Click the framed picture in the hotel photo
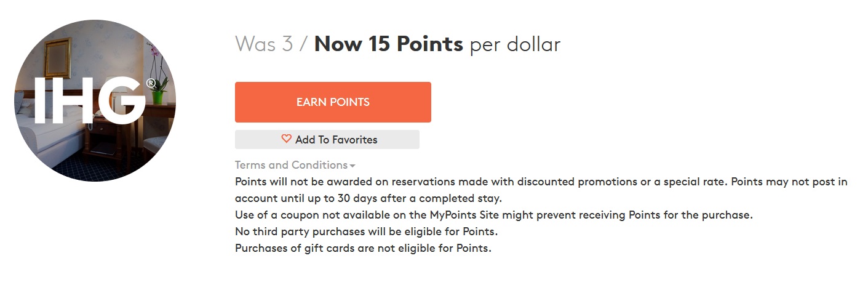This screenshot has width=868, height=282. 58,58
